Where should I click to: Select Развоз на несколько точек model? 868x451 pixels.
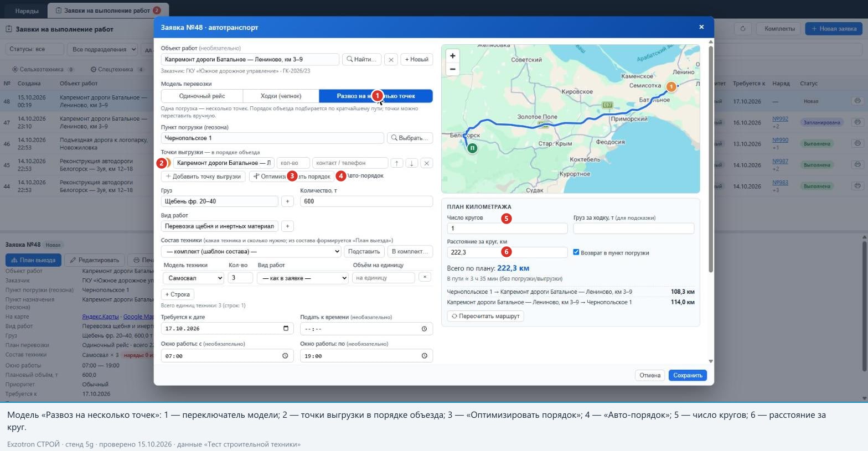pos(376,96)
